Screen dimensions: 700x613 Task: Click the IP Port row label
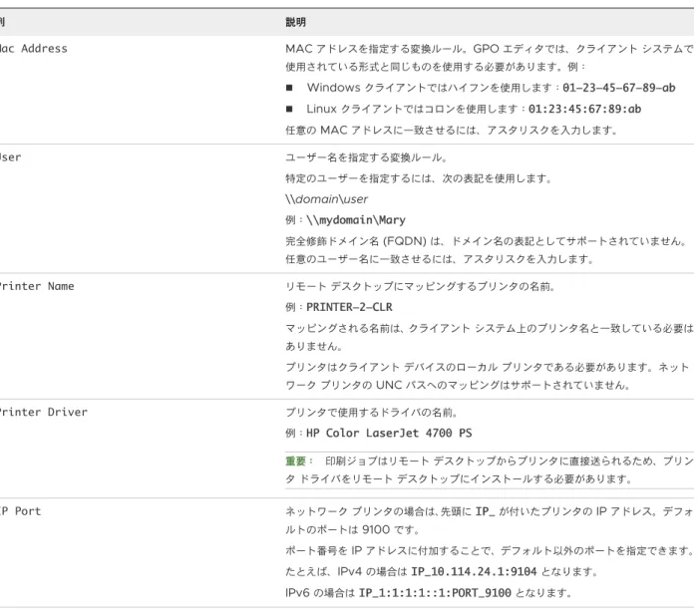(21, 511)
